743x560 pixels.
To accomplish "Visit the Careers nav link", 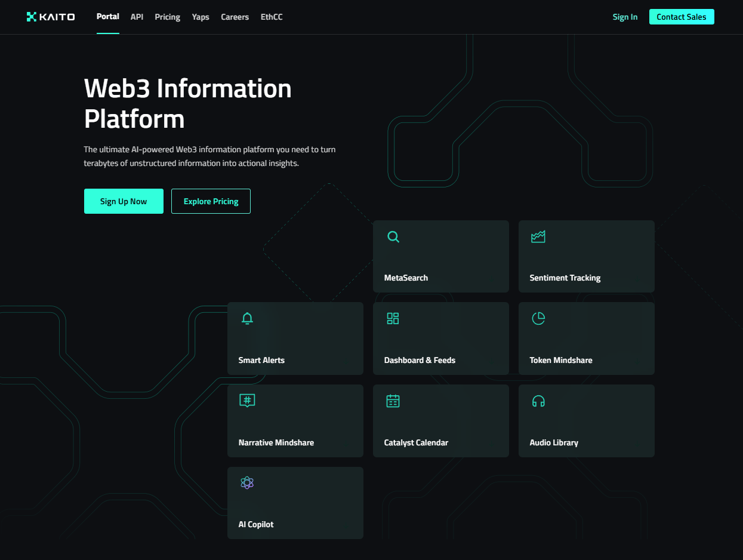I will 235,17.
